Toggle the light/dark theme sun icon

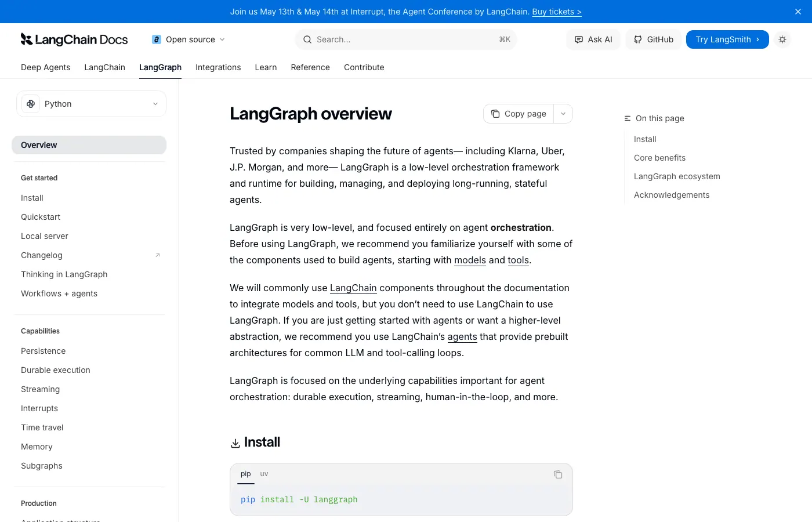pyautogui.click(x=782, y=39)
